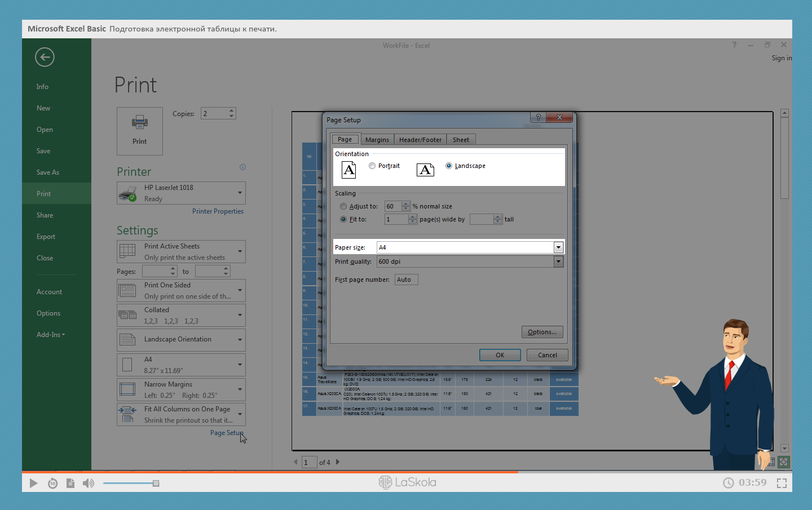Confirm the dialog with OK

coord(500,355)
